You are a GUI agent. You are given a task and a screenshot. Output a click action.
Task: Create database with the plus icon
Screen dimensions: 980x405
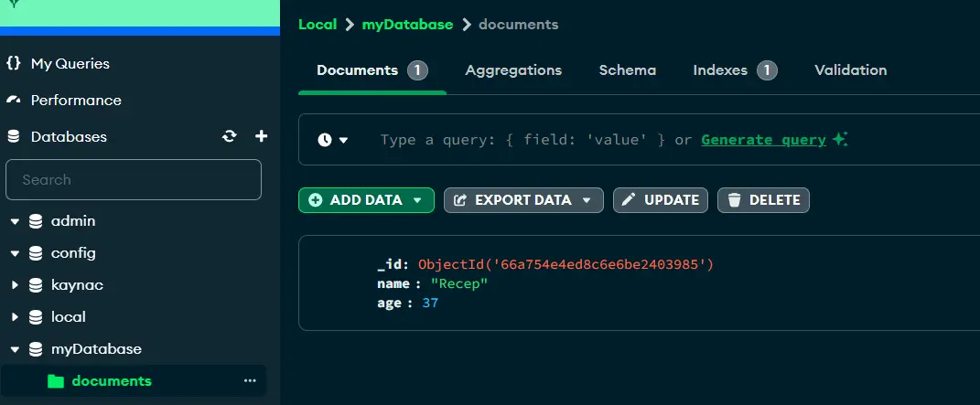[x=262, y=136]
